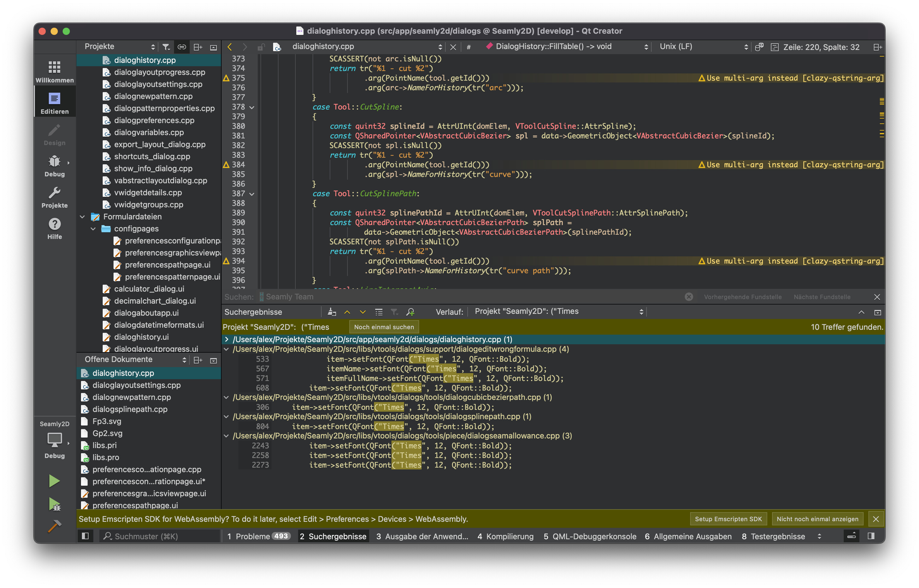Click the filter tree icon in Projekte

click(166, 47)
